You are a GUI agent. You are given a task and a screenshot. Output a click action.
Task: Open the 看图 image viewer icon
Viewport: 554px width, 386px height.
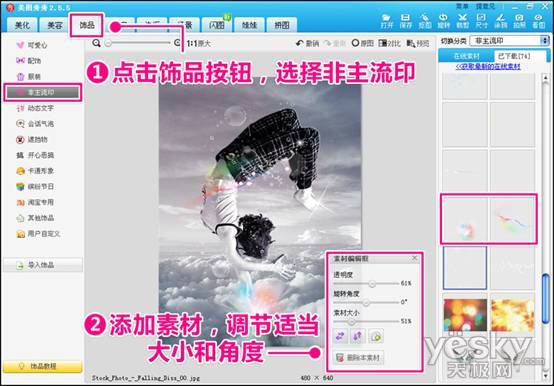coord(538,21)
